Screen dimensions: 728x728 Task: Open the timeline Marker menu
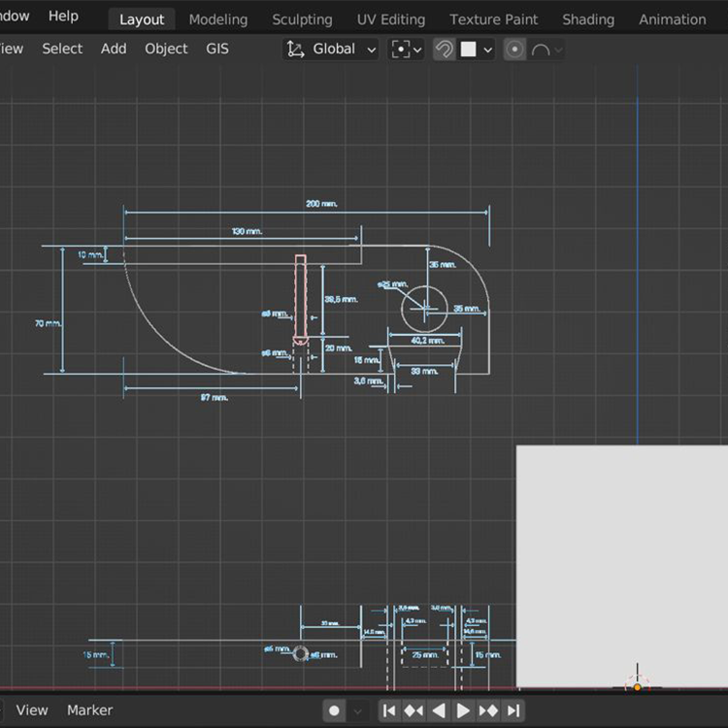pos(89,711)
